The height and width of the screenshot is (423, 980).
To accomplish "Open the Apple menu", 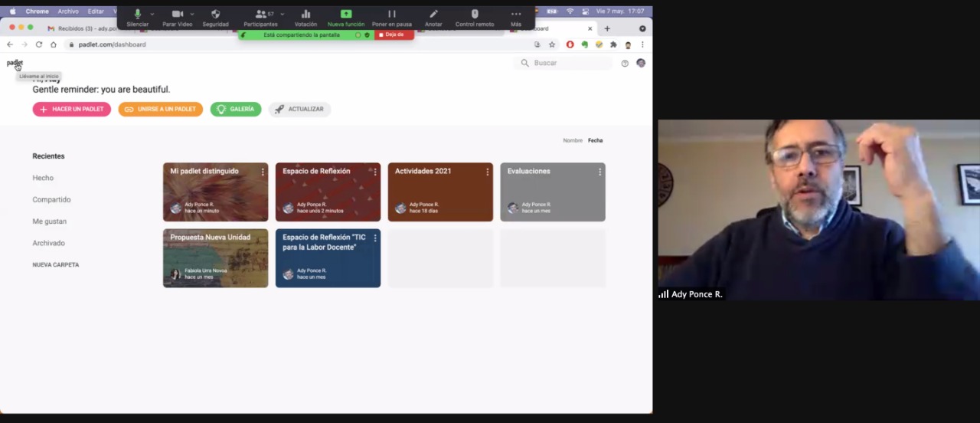I will 12,11.
